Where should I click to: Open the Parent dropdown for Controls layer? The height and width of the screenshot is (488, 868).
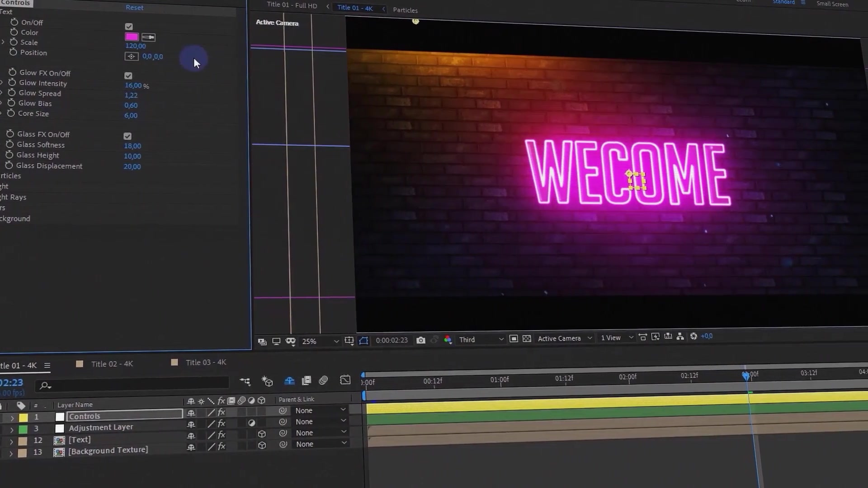pos(321,410)
